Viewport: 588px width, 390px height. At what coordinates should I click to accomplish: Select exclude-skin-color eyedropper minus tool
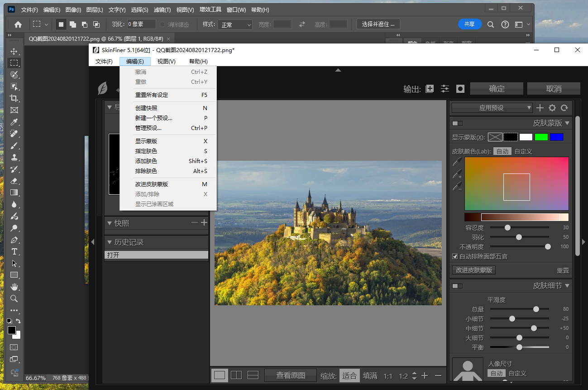(x=457, y=186)
